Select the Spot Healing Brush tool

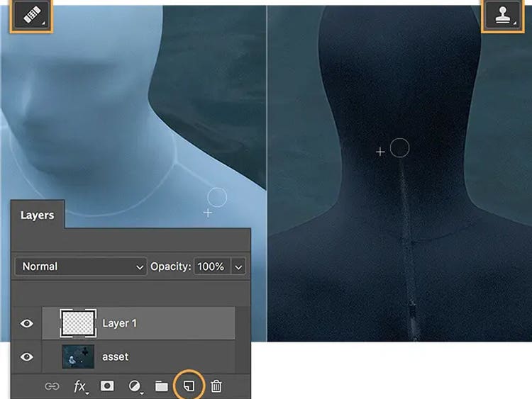point(31,15)
